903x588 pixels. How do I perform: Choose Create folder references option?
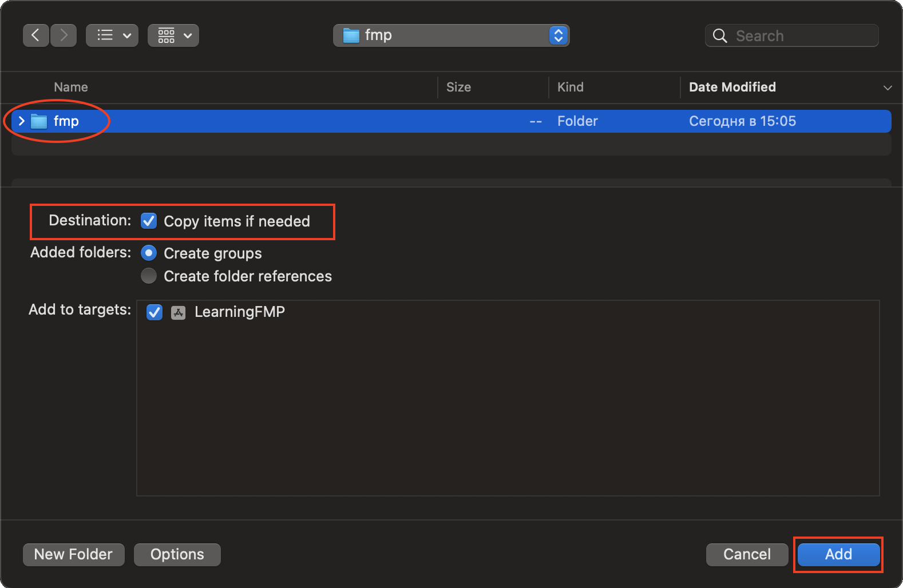pyautogui.click(x=149, y=276)
